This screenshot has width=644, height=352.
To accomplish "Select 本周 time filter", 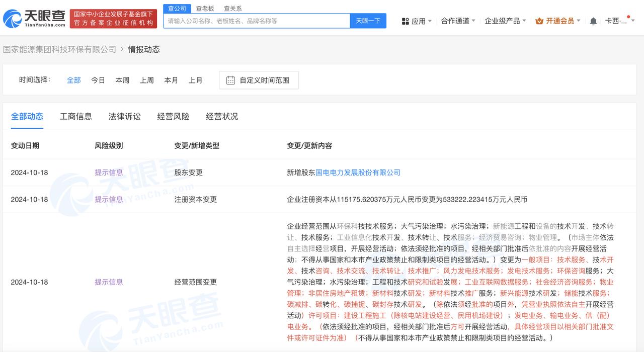I will tap(122, 80).
